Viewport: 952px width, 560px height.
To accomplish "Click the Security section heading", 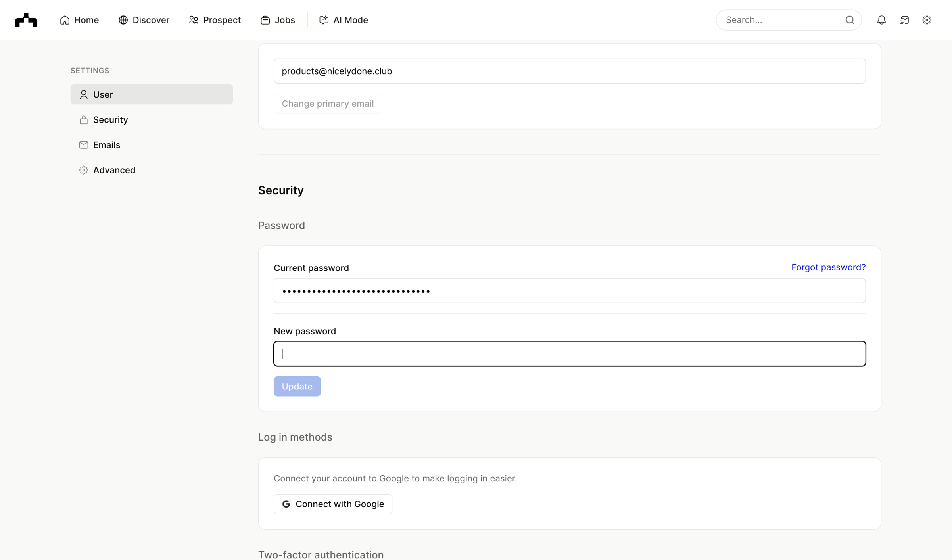I will coord(281,190).
